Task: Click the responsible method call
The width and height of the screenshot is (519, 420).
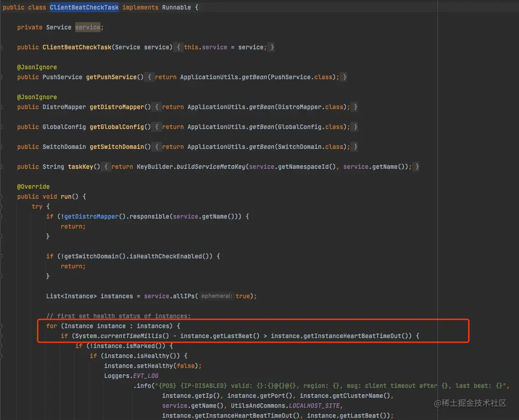Action: pos(149,217)
